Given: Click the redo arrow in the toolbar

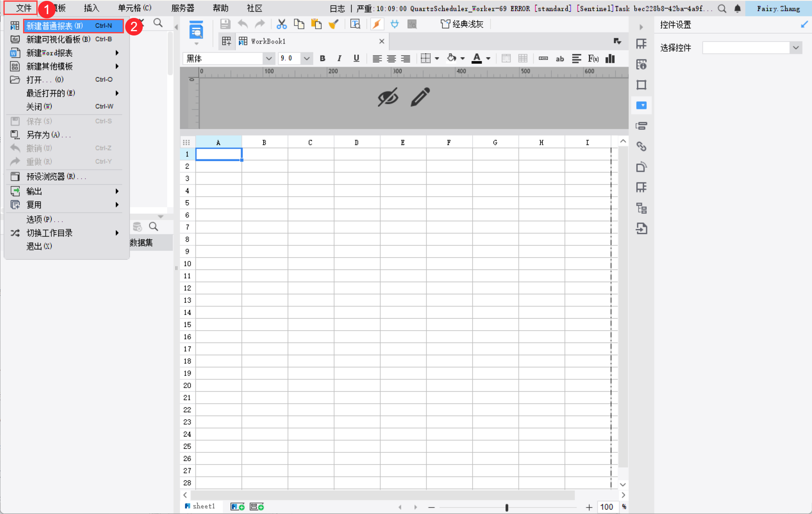Looking at the screenshot, I should point(260,24).
